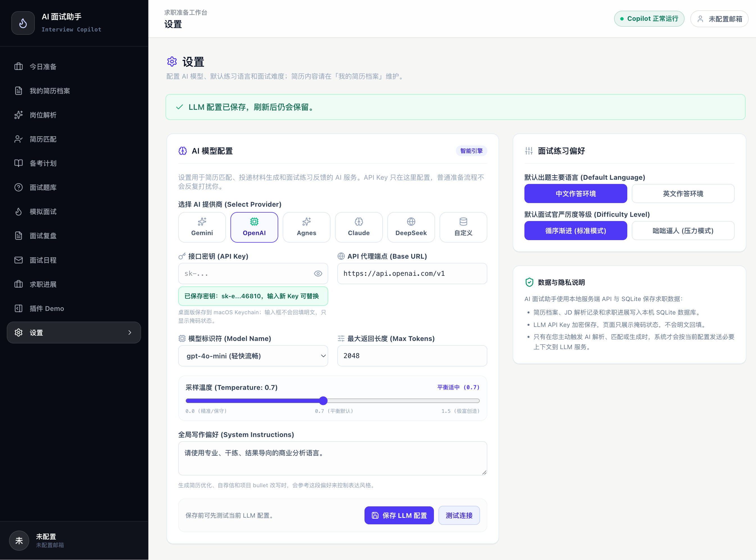Screen dimensions: 756x560
Task: Click the Copilot 正常运行 status badge
Action: tap(649, 19)
